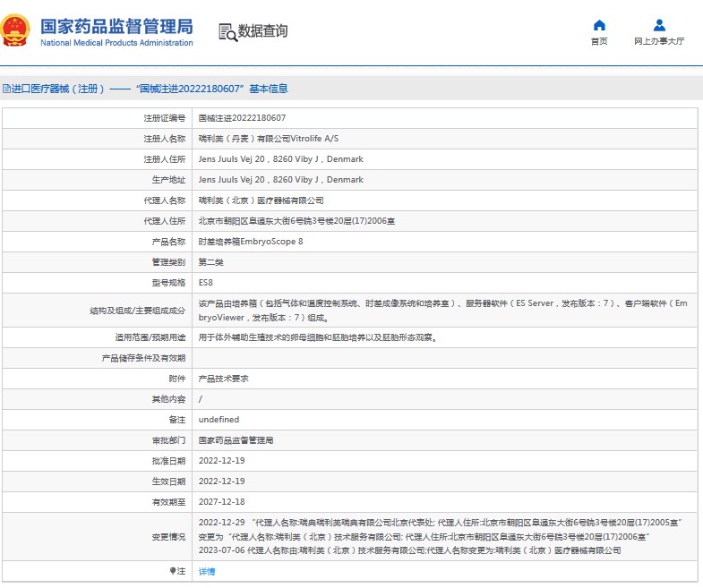Viewport: 703px width, 588px height.
Task: Select the 注册人住所 address value
Action: [x=281, y=159]
